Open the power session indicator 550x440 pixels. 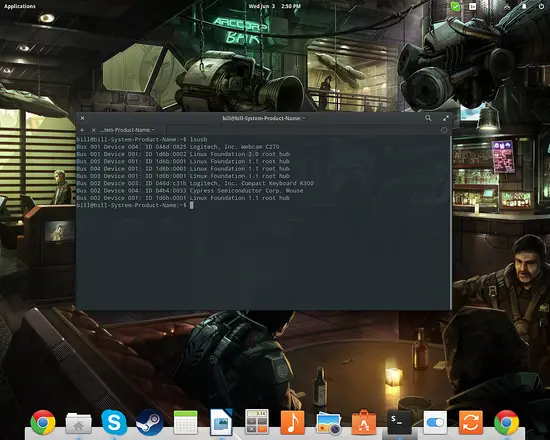coord(541,6)
